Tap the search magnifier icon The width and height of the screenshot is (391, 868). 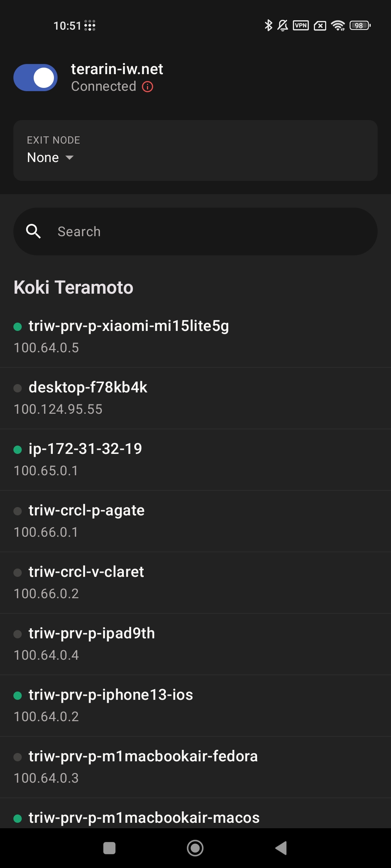[x=34, y=231]
